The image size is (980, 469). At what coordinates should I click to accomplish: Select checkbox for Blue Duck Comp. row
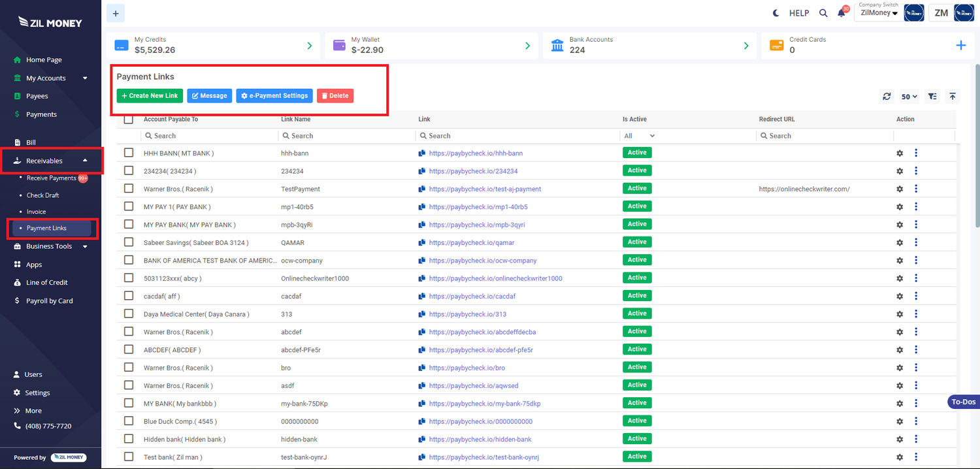tap(129, 421)
